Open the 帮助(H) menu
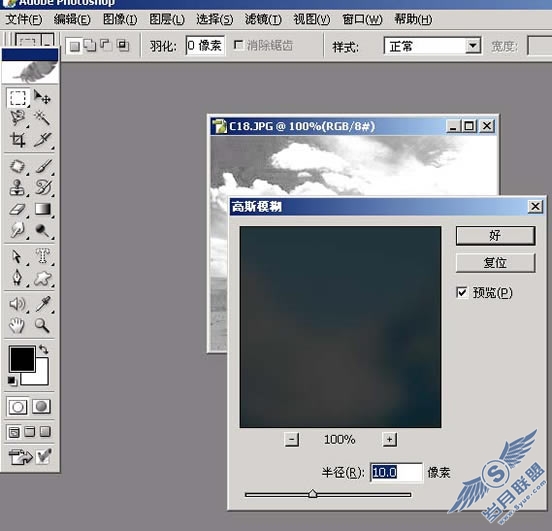552x531 pixels. coord(413,19)
